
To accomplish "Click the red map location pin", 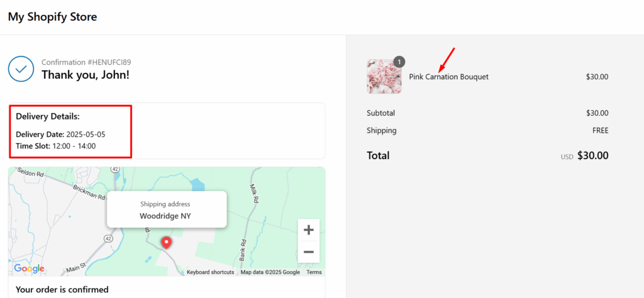I will [x=167, y=243].
